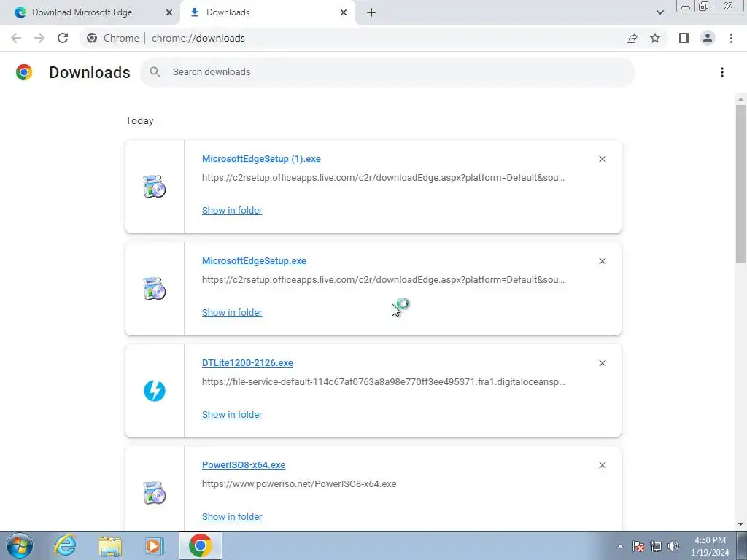Open the MicrosoftEdgeSetup.exe file link
Image resolution: width=747 pixels, height=560 pixels.
(254, 260)
